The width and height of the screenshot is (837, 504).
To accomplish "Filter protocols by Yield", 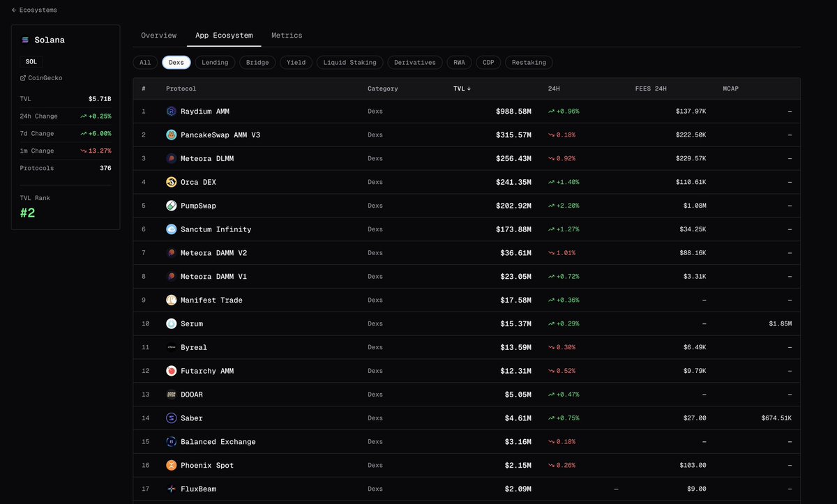I will point(296,63).
